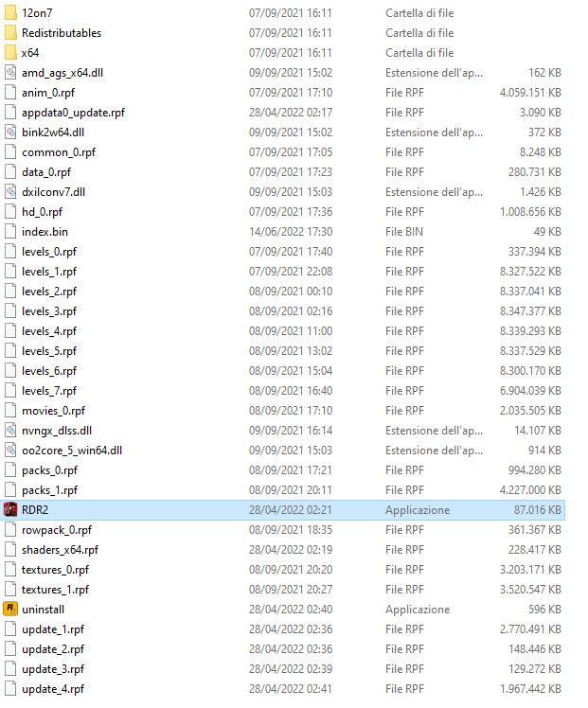Click the date 08/09/2021 18:35
Image resolution: width=588 pixels, height=708 pixels.
(x=291, y=529)
